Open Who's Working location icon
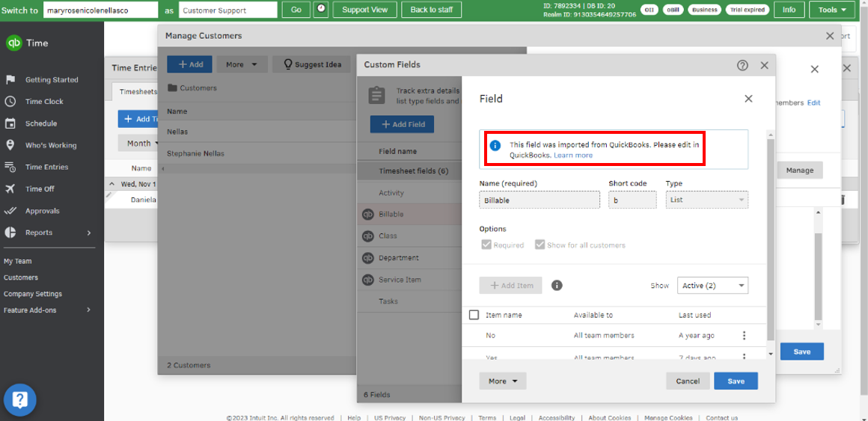The image size is (868, 421). (10, 145)
